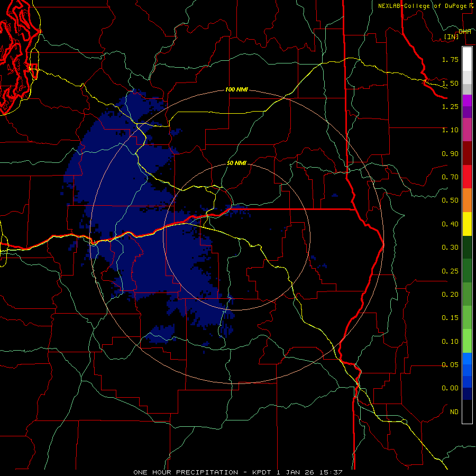Click the 0.50 legend value
This screenshot has height=476, width=476.
tap(450, 200)
